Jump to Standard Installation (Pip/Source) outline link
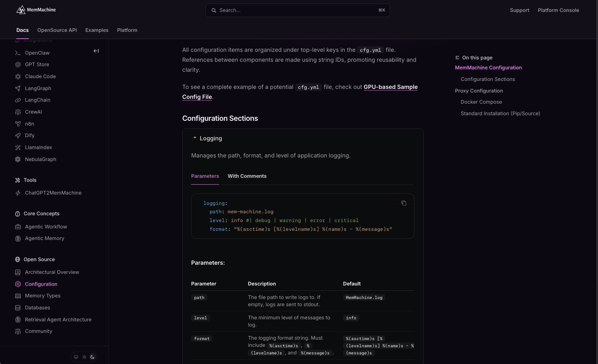 tap(500, 114)
